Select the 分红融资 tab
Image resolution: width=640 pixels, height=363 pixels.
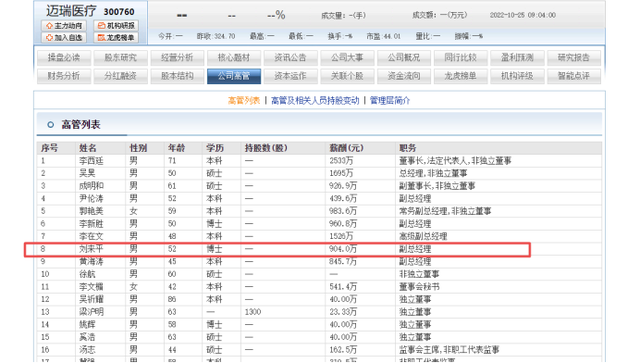pyautogui.click(x=120, y=76)
